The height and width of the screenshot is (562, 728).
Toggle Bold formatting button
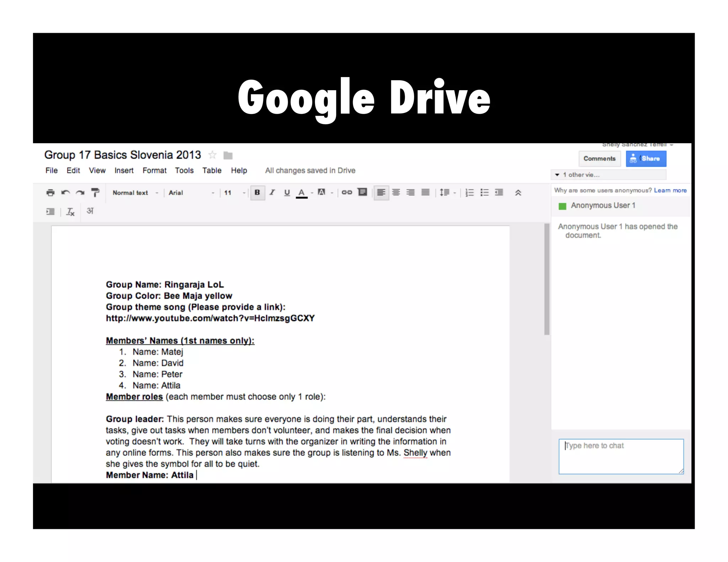257,193
